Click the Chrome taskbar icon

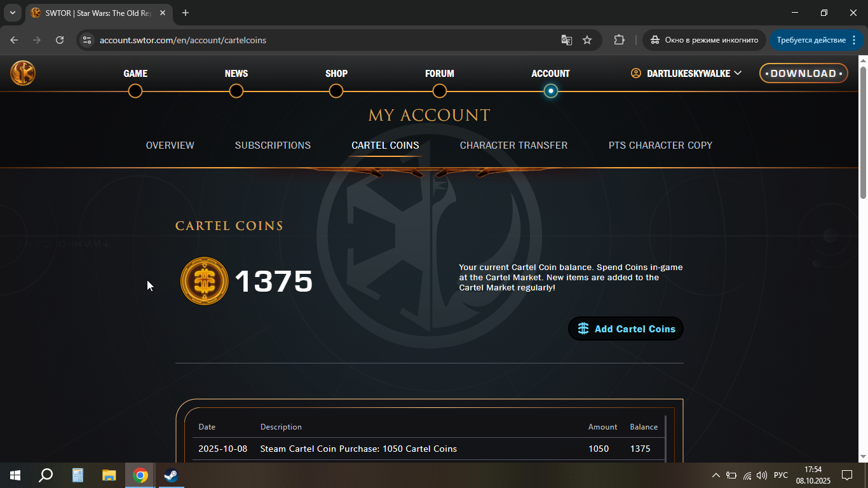[140, 475]
